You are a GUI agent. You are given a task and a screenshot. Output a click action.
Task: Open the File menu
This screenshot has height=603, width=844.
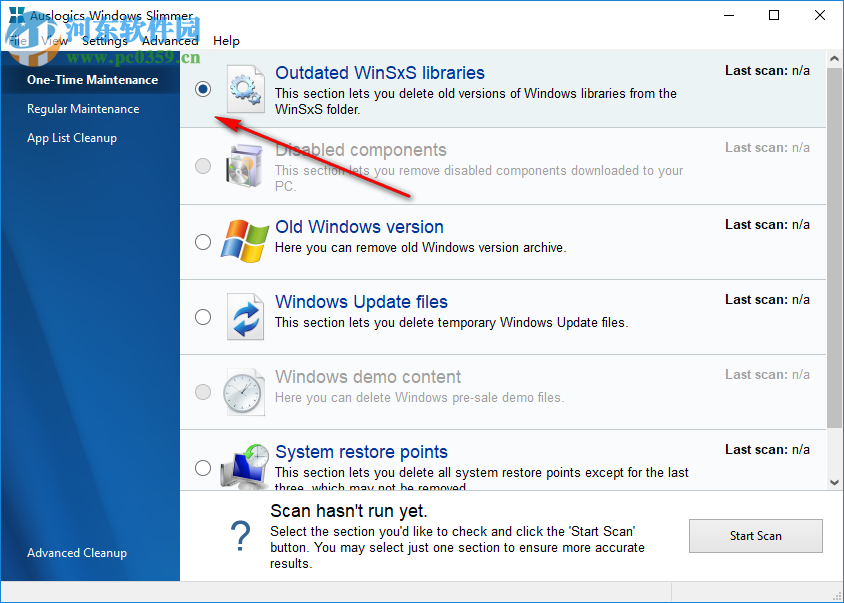pyautogui.click(x=18, y=41)
